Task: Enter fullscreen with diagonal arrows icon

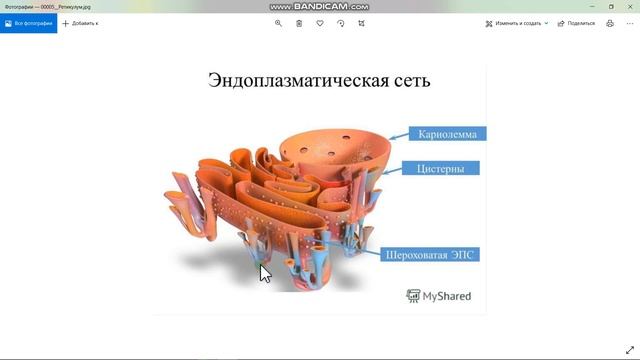Action: pos(630,350)
